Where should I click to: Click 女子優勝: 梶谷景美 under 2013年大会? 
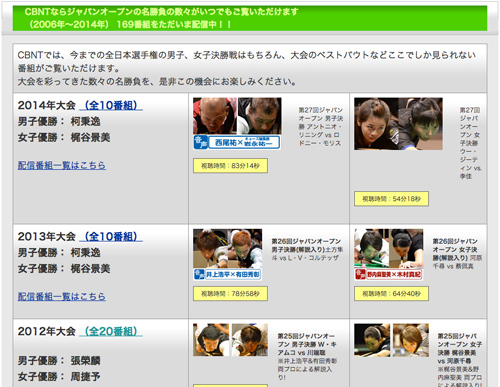(64, 269)
